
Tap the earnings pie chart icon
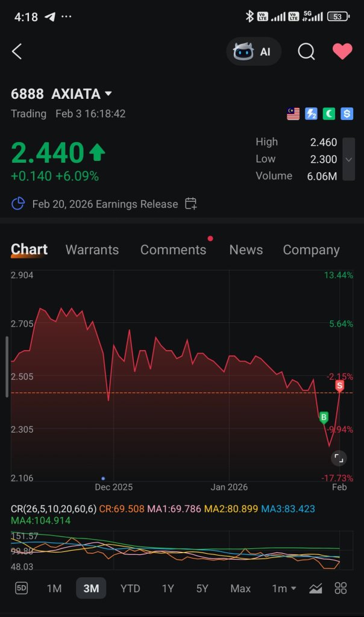click(18, 204)
